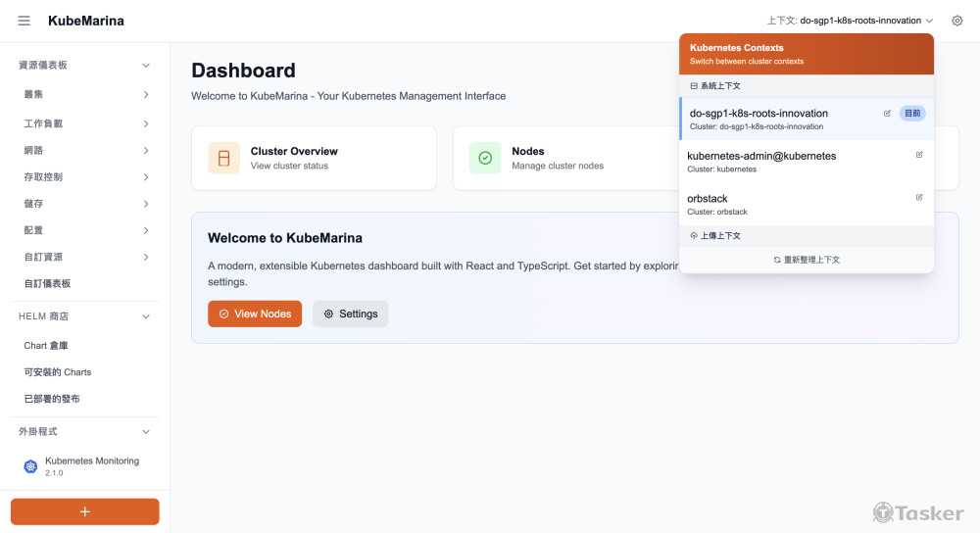Collapse the HELM 商店 section
This screenshot has height=533, width=980.
(x=146, y=316)
